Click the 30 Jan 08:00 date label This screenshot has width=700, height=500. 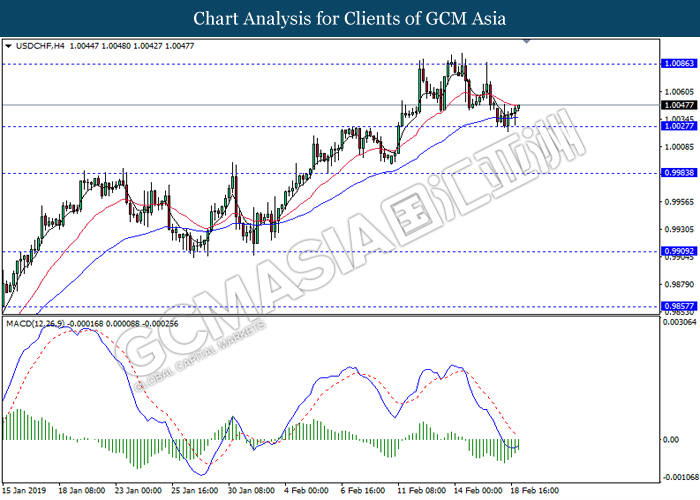[x=251, y=491]
